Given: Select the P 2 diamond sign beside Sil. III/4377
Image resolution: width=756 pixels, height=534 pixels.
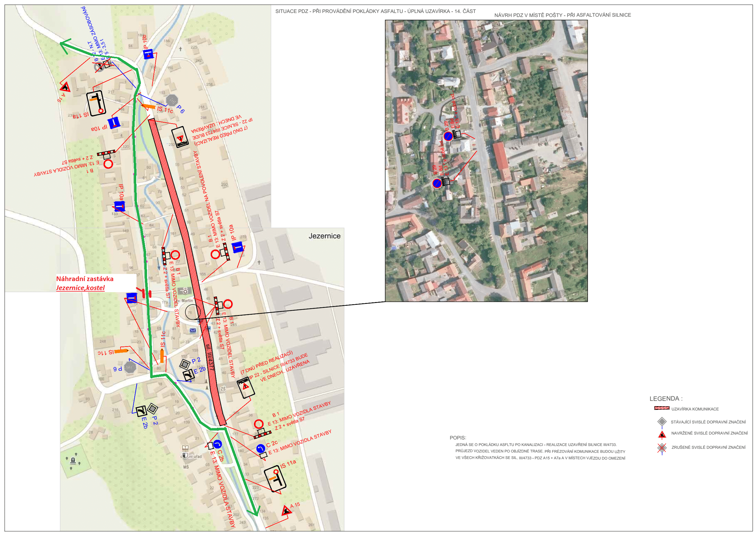Looking at the screenshot, I should [x=185, y=364].
